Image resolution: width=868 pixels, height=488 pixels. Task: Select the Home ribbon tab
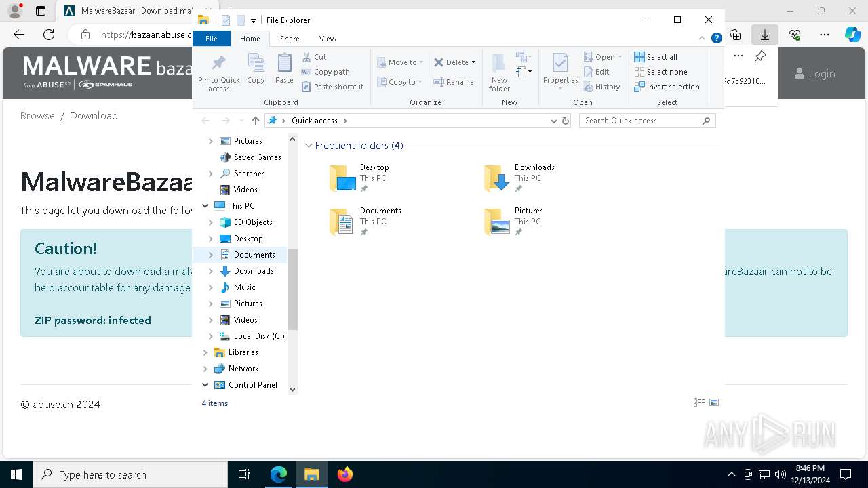pos(250,39)
